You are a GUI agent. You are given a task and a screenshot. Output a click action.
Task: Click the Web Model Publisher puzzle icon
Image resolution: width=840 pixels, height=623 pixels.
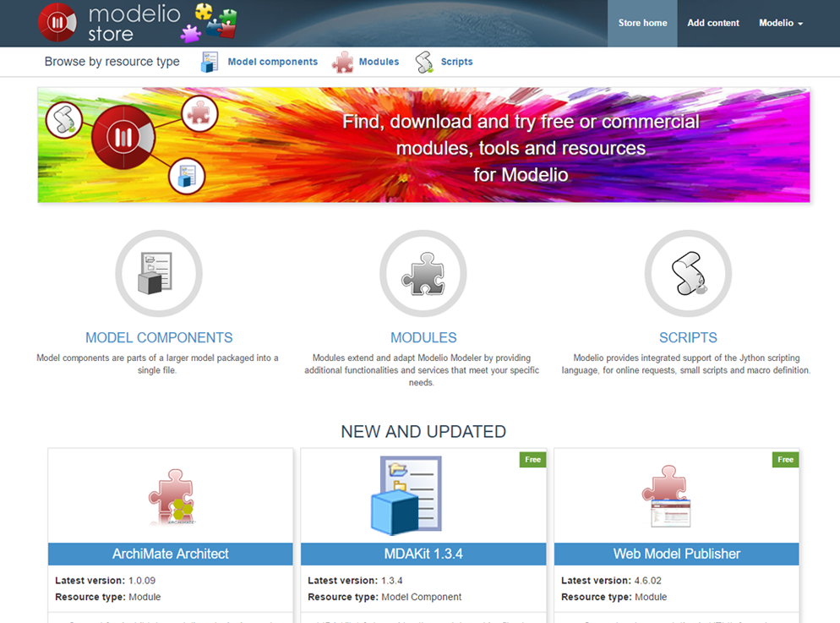[667, 496]
